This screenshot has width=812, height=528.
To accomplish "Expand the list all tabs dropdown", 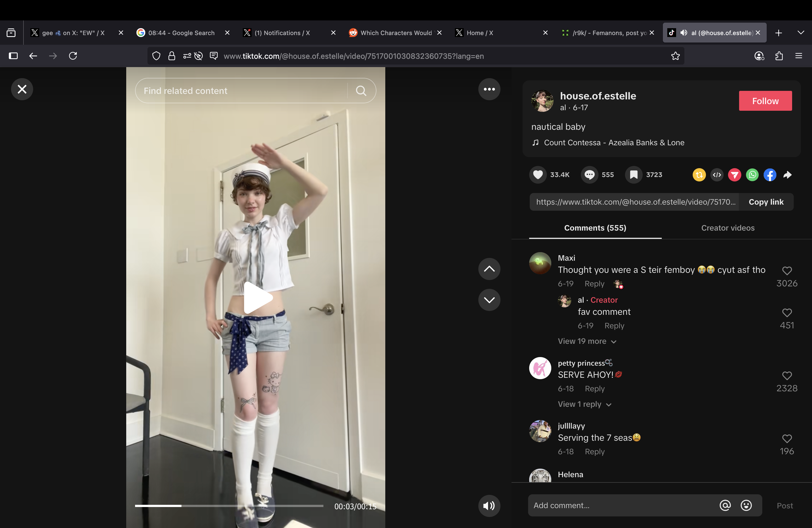I will pos(801,33).
